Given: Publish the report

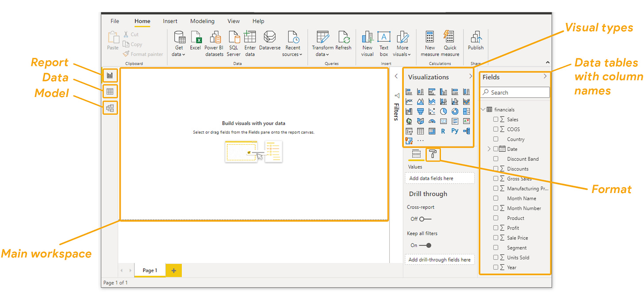Looking at the screenshot, I should tap(476, 41).
